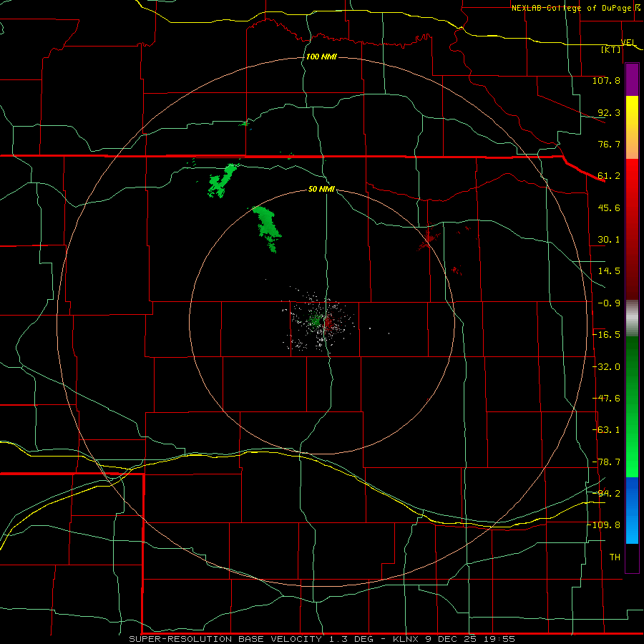The height and width of the screenshot is (644, 644).
Task: Click the 50 NMI range ring label
Action: [x=321, y=190]
